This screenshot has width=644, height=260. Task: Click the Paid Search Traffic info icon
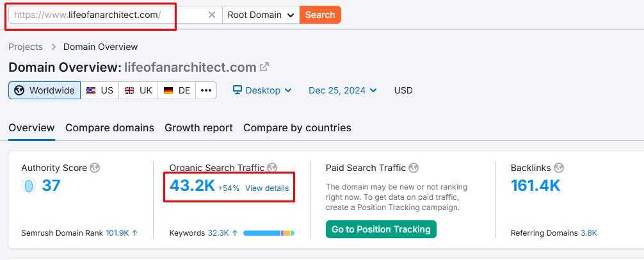(x=414, y=168)
